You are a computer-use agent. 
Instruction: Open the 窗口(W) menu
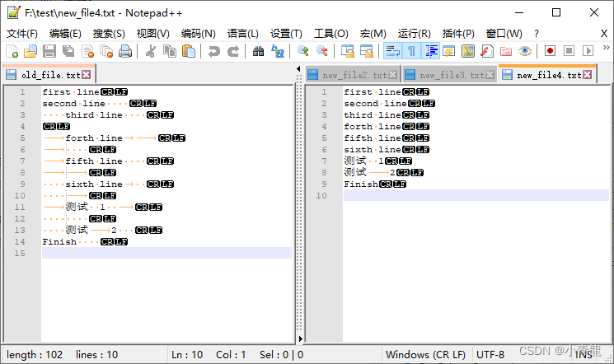click(x=504, y=34)
